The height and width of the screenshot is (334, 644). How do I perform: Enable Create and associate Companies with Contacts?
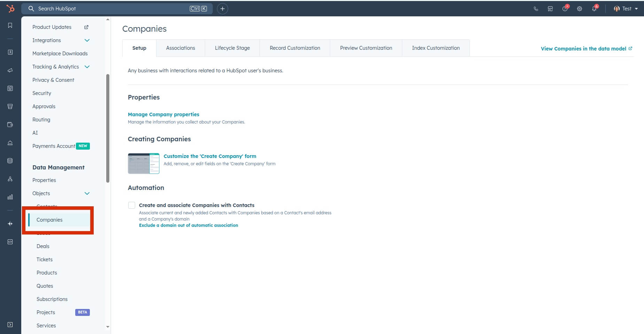click(132, 205)
